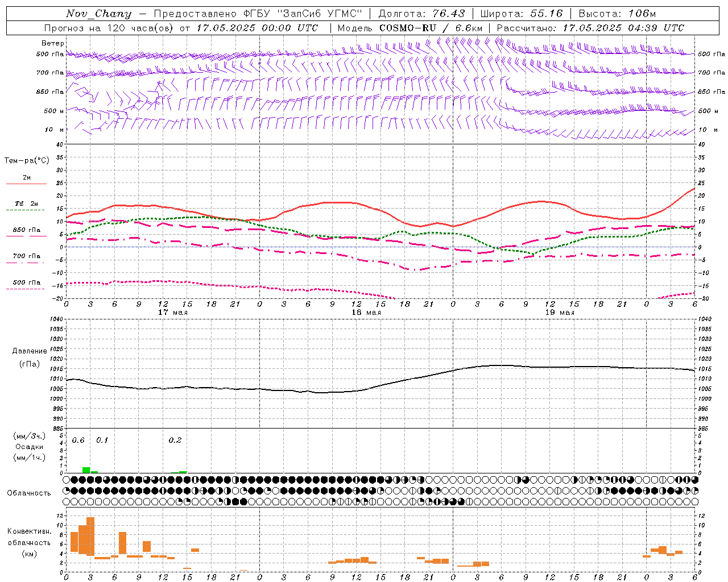Image resolution: width=728 pixels, height=582 pixels.
Task: Click the 'Широта: 55.16' latitude value
Action: [x=522, y=14]
